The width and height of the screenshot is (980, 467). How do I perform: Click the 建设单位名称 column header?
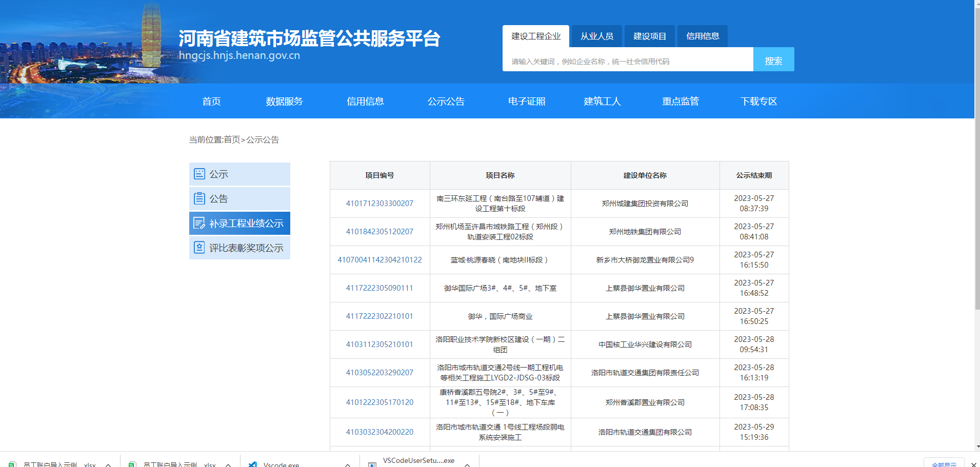coord(645,175)
